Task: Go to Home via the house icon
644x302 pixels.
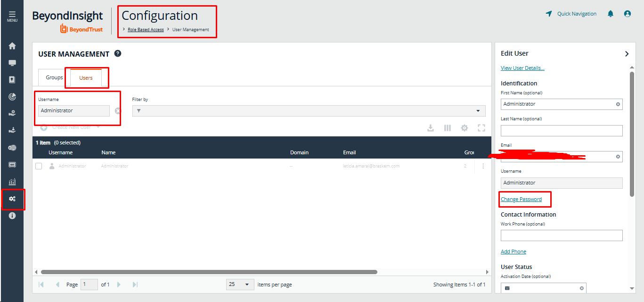Action: pos(12,46)
